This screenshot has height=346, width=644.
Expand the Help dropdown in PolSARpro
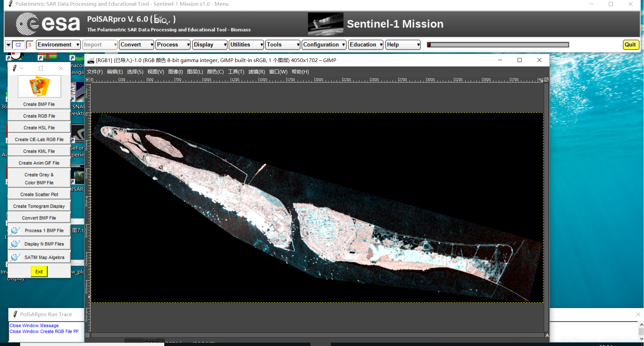[x=403, y=45]
